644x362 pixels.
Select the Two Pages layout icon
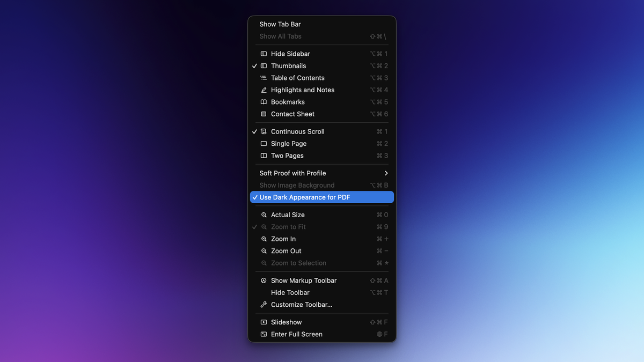264,156
